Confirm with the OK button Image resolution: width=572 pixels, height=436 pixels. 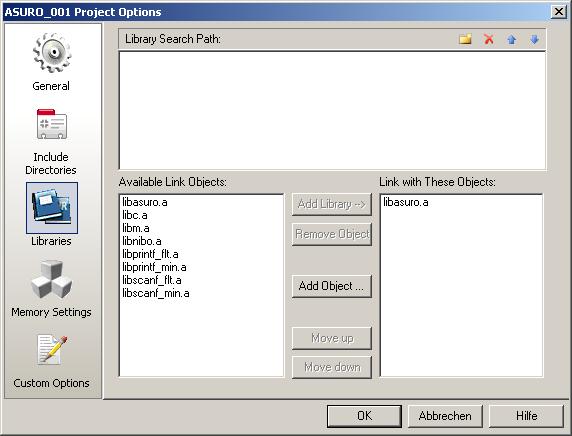click(x=364, y=416)
